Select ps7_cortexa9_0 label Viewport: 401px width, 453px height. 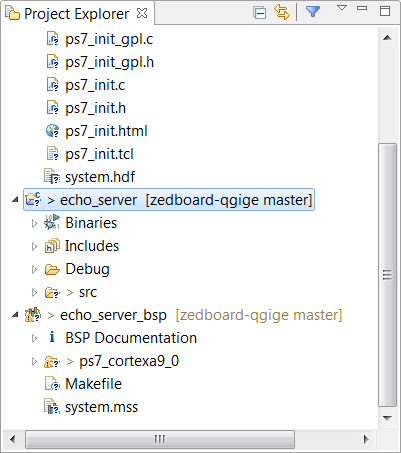(x=129, y=361)
